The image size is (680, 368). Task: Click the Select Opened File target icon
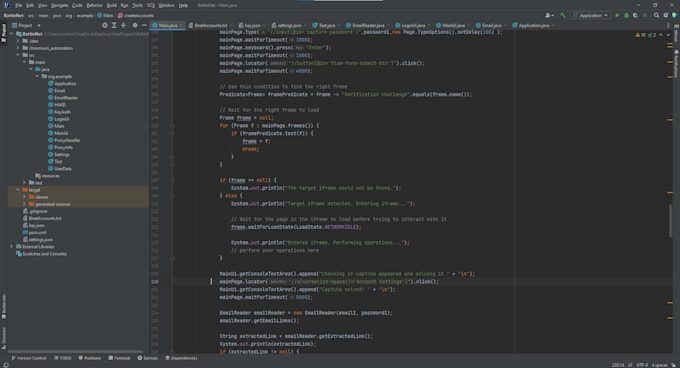tap(105, 26)
